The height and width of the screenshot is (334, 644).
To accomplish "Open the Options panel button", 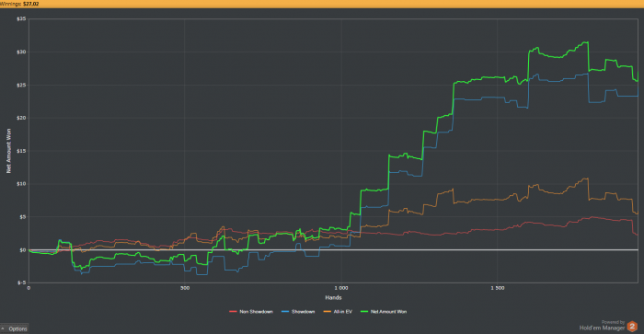I will 14,328.
